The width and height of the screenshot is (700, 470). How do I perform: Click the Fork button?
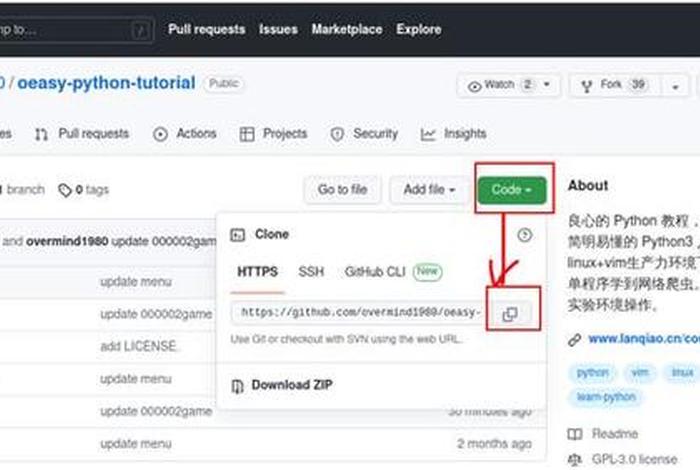[x=615, y=84]
